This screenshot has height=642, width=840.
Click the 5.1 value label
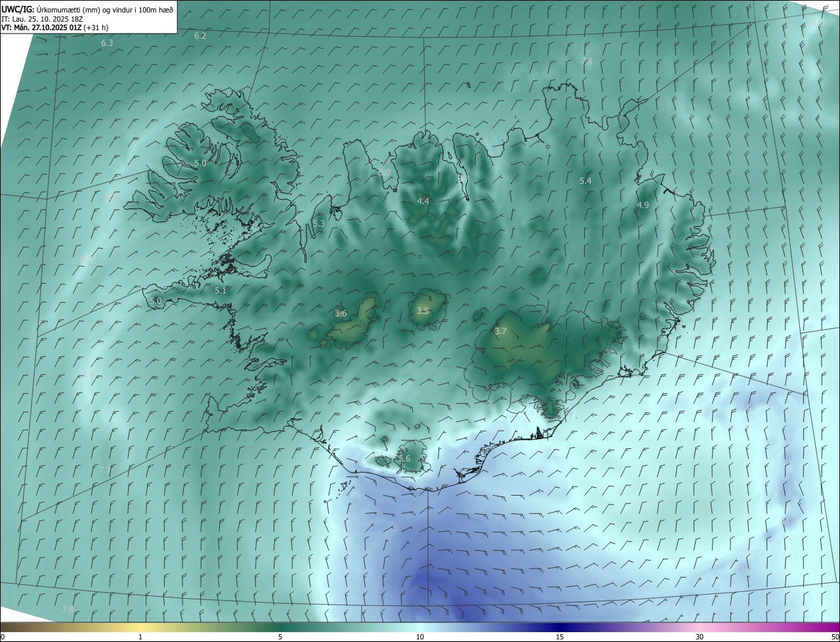(220, 290)
